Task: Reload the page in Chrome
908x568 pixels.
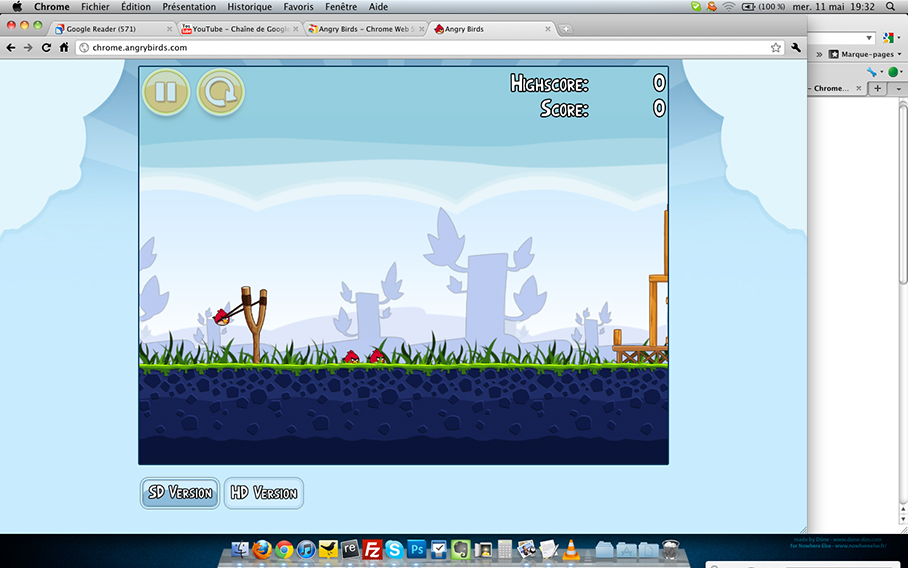Action: click(46, 47)
